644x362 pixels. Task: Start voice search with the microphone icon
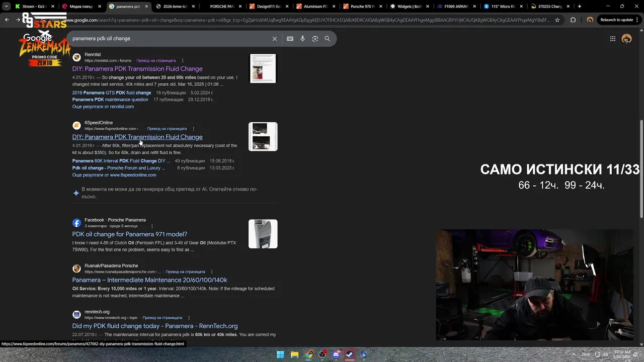[x=302, y=39]
